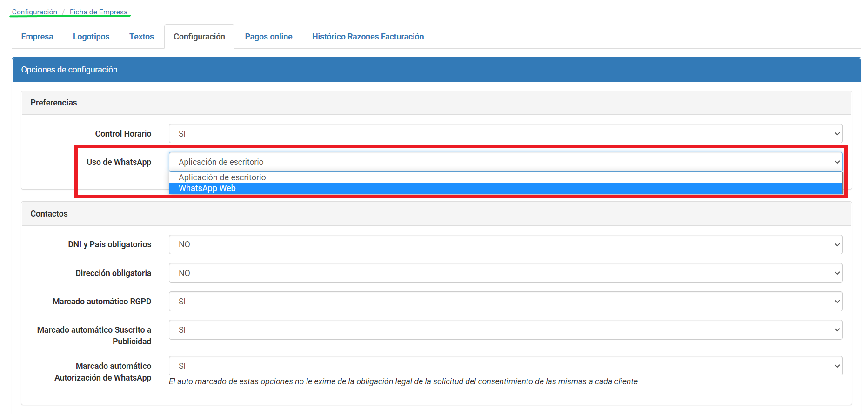Open the Empresa tab
The image size is (868, 414).
click(37, 37)
